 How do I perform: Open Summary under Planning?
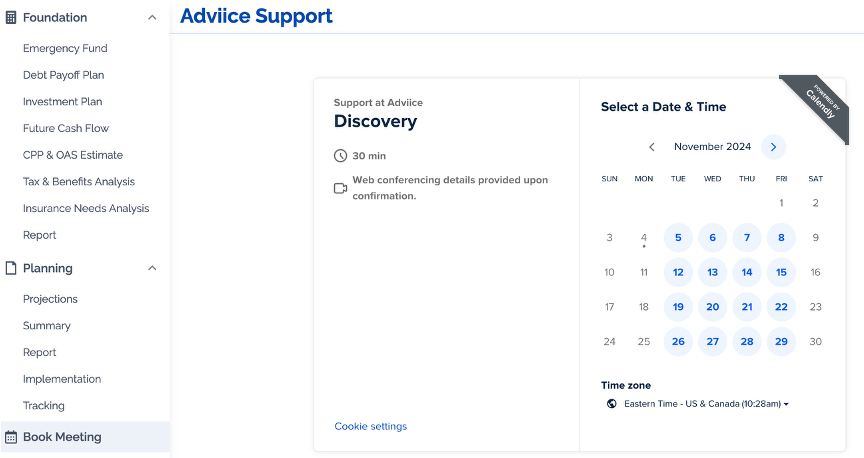pos(47,326)
